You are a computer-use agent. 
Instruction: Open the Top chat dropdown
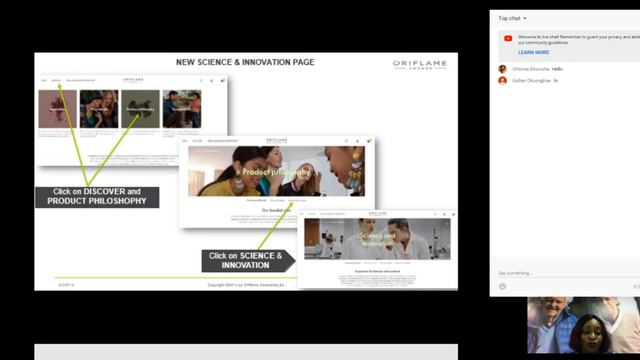(x=512, y=18)
